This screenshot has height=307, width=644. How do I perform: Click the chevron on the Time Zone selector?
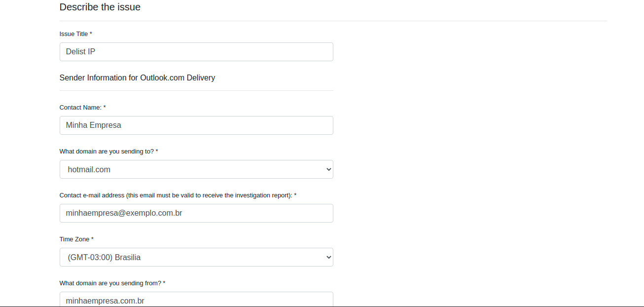329,257
